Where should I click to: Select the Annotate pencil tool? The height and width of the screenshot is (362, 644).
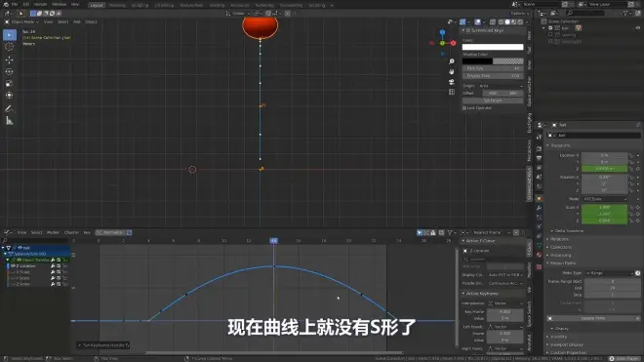coord(9,109)
